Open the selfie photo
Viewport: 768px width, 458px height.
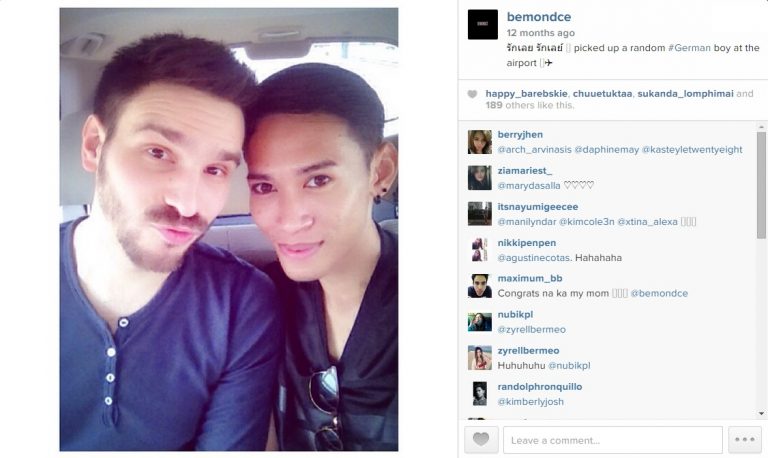pos(229,229)
